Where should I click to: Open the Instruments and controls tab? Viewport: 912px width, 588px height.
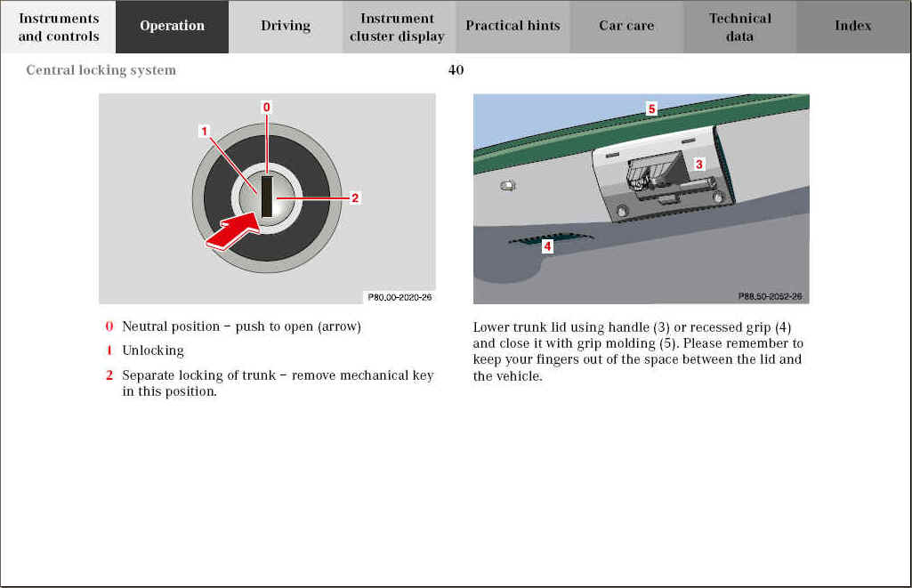click(x=58, y=27)
